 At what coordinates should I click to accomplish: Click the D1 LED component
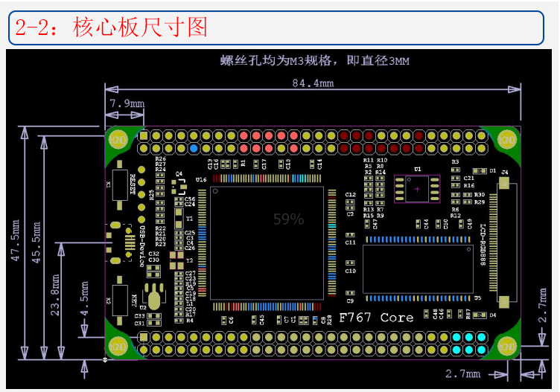480,171
